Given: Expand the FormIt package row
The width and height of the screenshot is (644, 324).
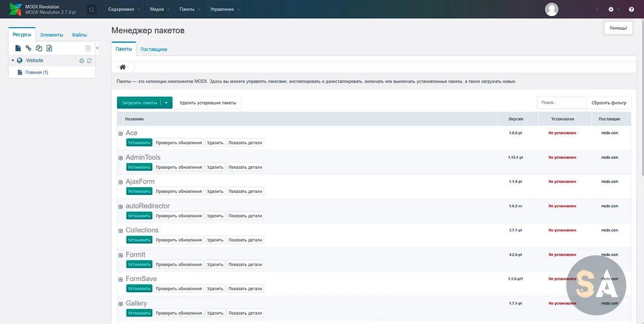Looking at the screenshot, I should (x=121, y=255).
